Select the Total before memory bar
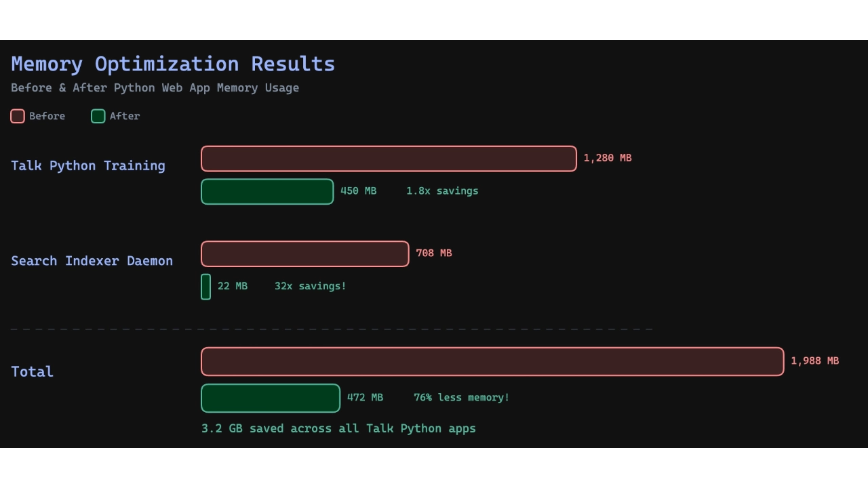 coord(492,361)
